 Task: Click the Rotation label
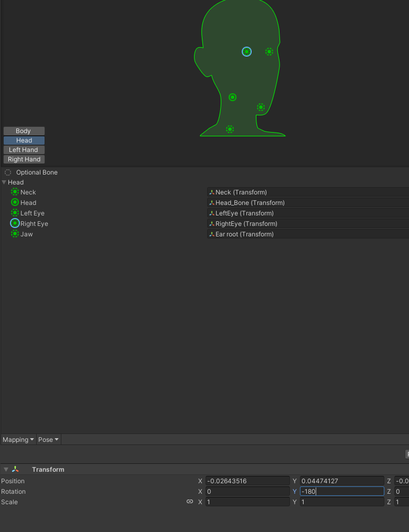click(x=13, y=492)
